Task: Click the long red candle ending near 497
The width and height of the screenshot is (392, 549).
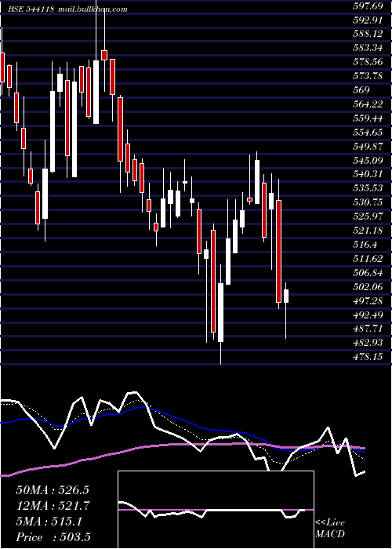Action: click(x=278, y=251)
